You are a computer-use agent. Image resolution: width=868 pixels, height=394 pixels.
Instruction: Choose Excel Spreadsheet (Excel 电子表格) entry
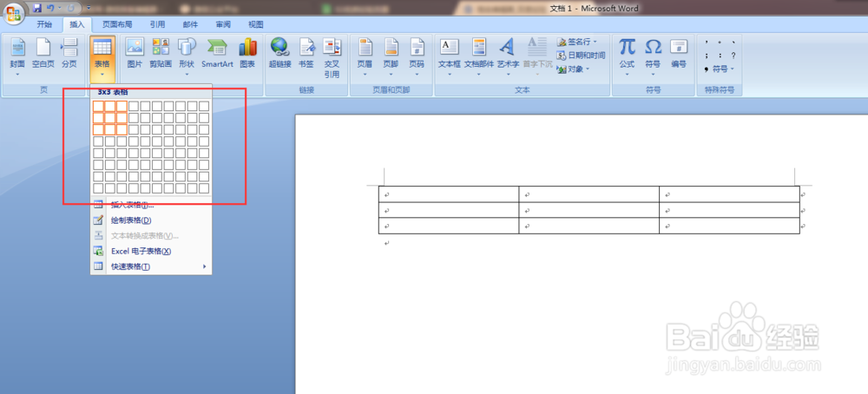[x=150, y=251]
